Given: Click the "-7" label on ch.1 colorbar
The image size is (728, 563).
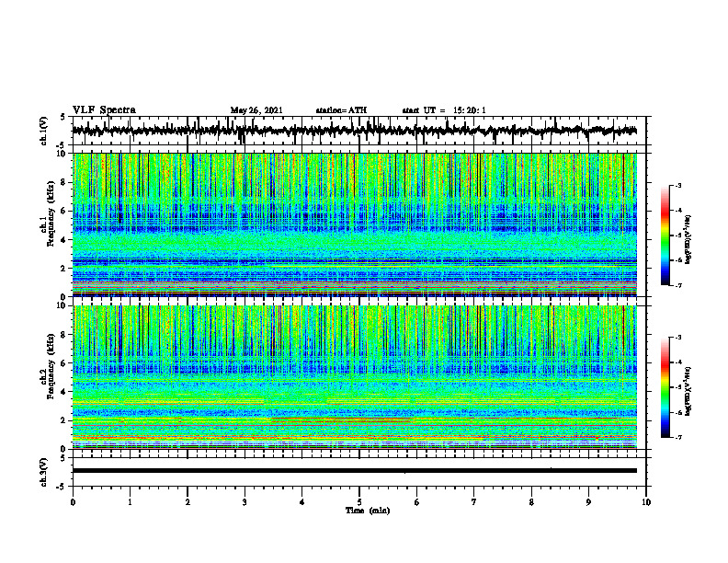Looking at the screenshot, I should click(x=677, y=285).
